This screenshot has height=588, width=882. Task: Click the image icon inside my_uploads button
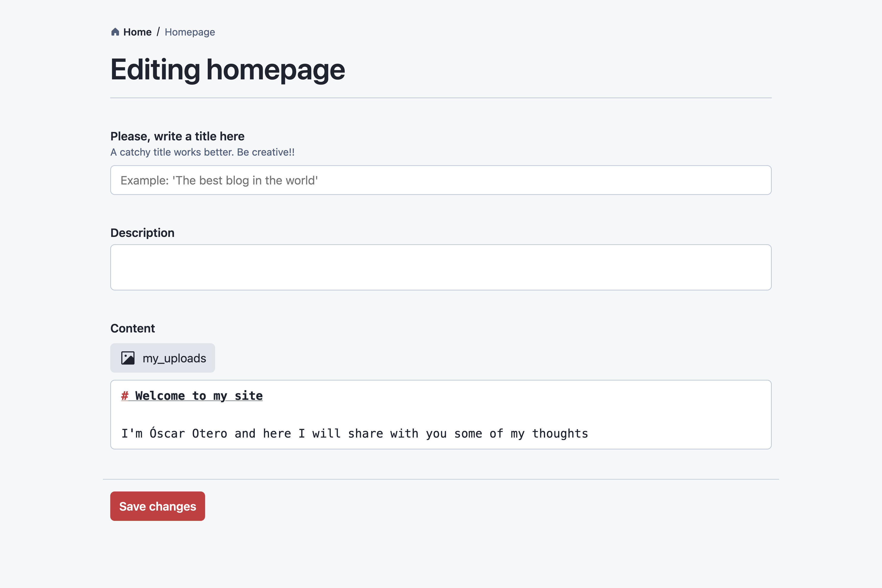click(128, 357)
